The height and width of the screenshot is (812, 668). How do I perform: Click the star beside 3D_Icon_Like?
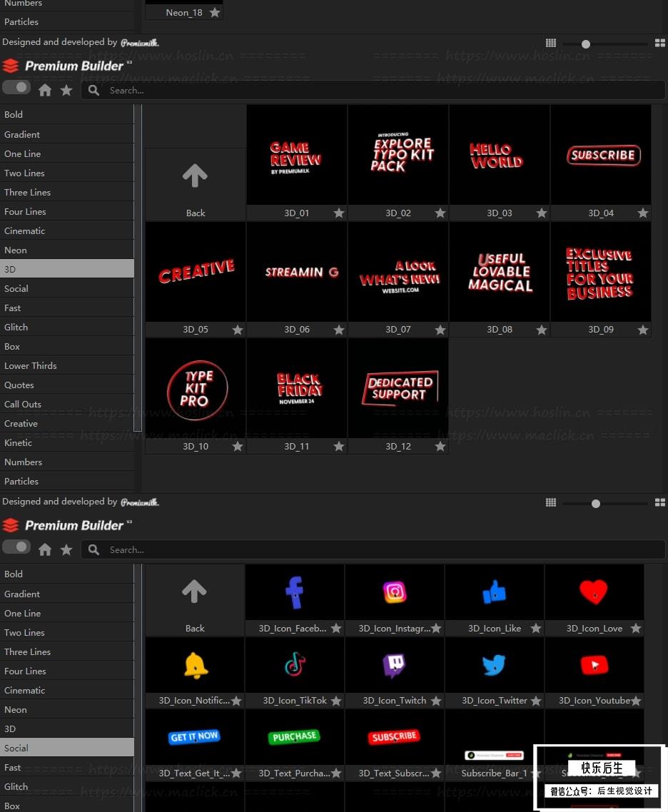(x=536, y=628)
